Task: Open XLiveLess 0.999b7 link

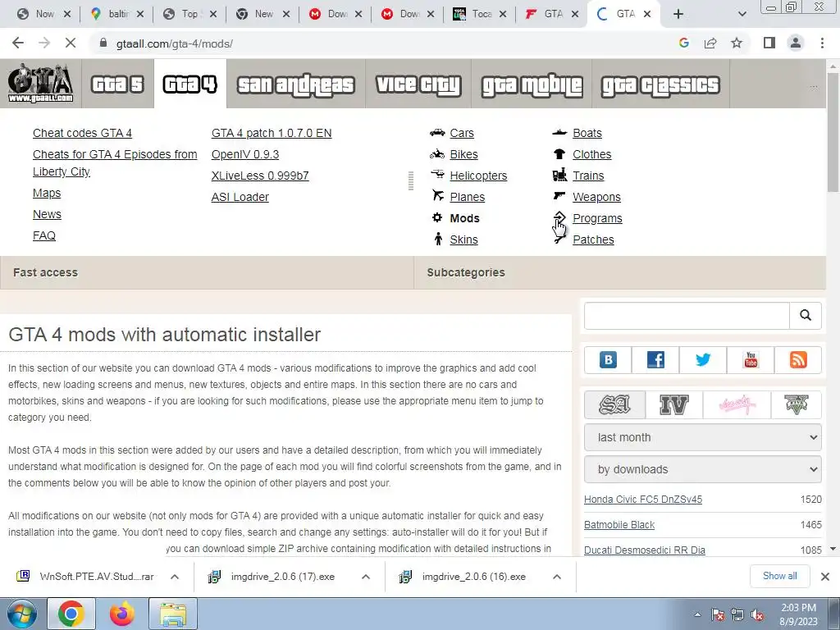Action: pos(260,176)
